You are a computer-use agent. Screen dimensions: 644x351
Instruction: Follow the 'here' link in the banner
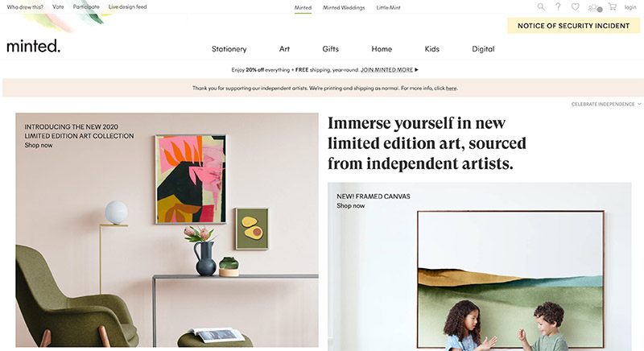451,88
